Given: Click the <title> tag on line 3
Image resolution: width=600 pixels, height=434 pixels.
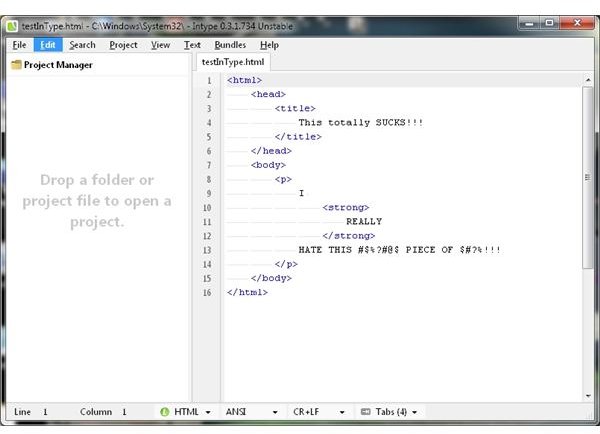Looking at the screenshot, I should [x=295, y=109].
